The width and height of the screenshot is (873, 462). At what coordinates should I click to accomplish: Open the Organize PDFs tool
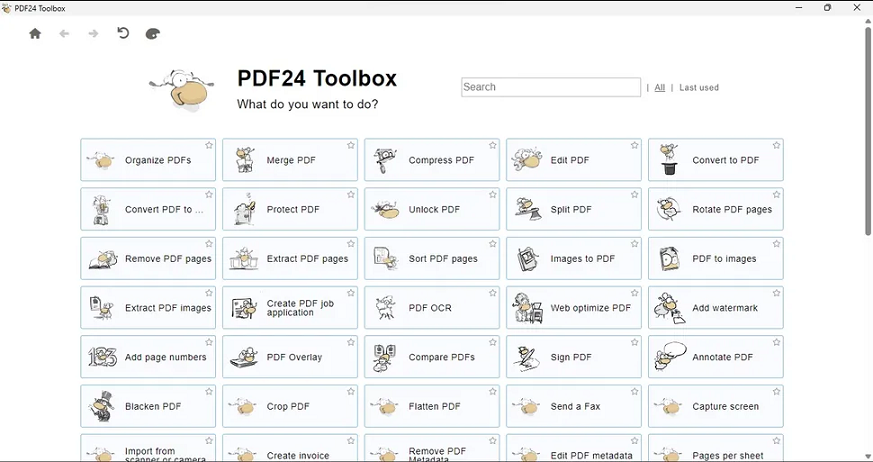click(x=148, y=160)
